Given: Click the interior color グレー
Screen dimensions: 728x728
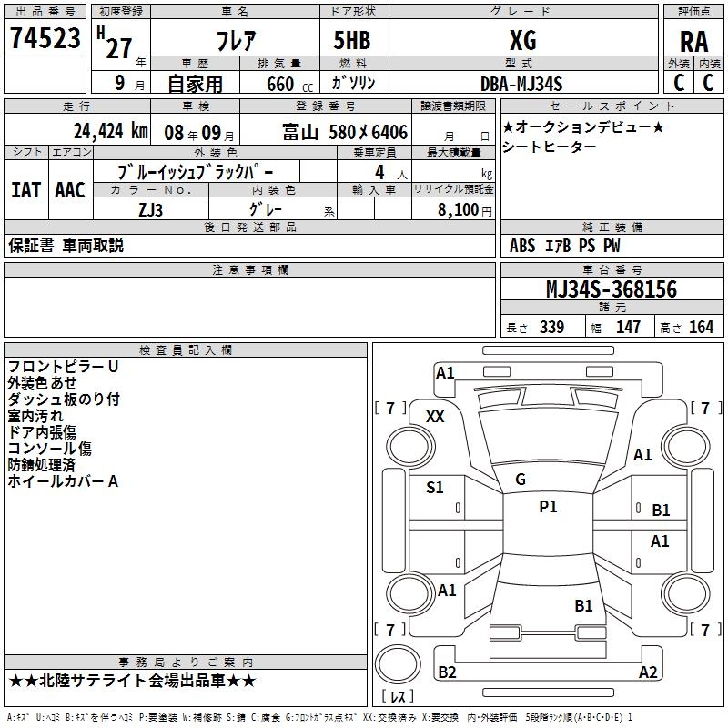Looking at the screenshot, I should coord(265,209).
